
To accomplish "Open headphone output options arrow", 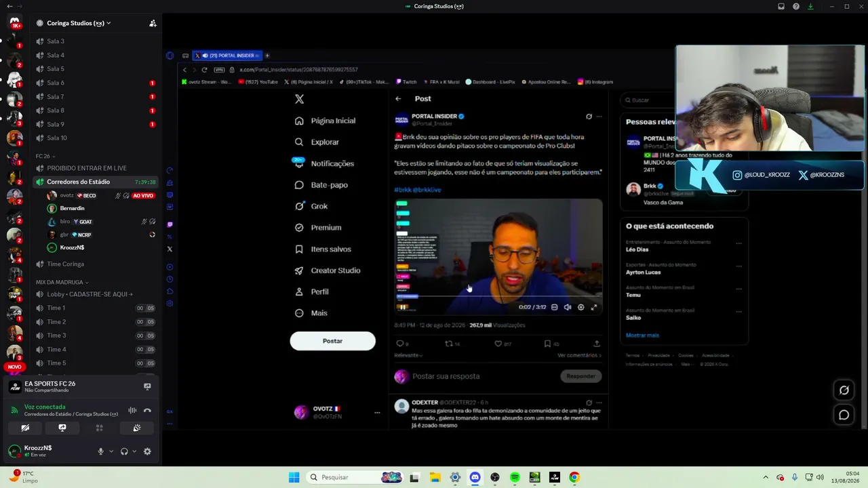I will click(x=134, y=451).
